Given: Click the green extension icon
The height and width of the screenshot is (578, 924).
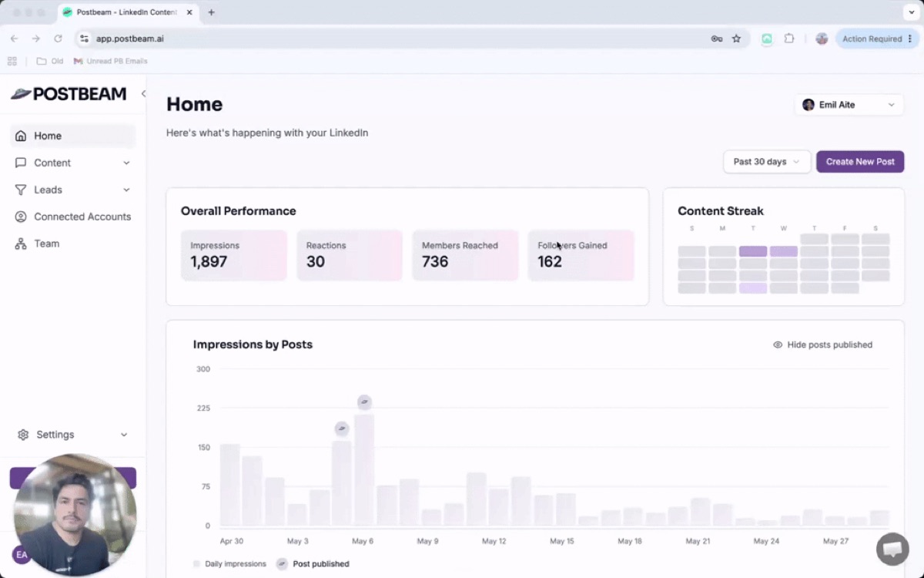Looking at the screenshot, I should tap(767, 39).
